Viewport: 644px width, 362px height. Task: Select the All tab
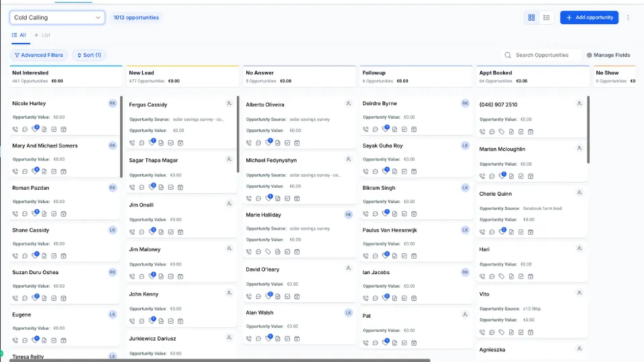pyautogui.click(x=19, y=36)
